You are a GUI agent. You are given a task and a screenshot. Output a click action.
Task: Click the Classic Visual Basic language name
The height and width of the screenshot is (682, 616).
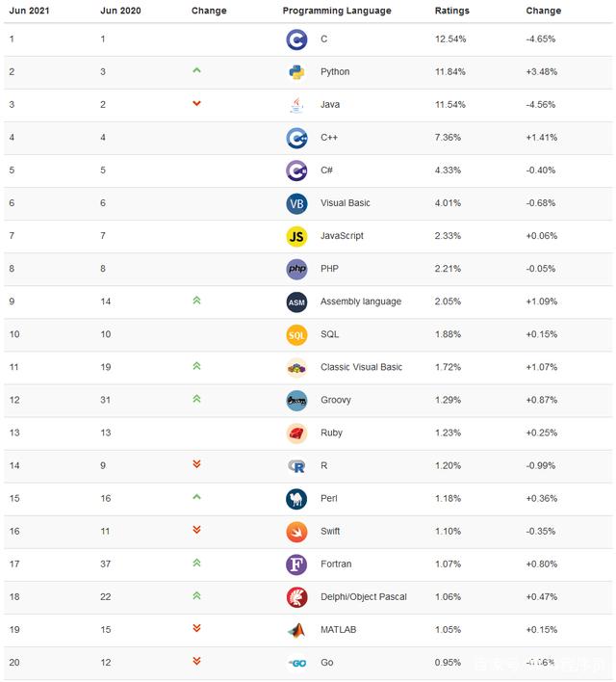coord(361,367)
